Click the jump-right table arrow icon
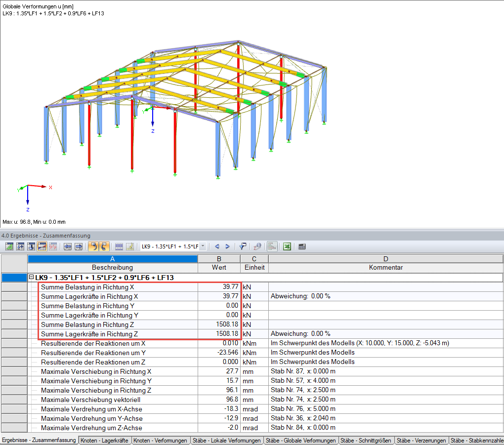Screen dimensions: 504x445 (x=79, y=246)
